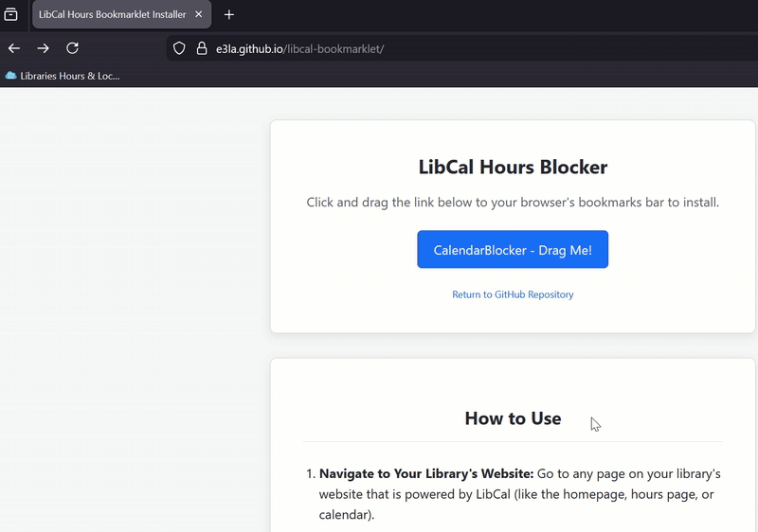View site security via the padlock icon
This screenshot has height=532, width=758.
[x=202, y=48]
